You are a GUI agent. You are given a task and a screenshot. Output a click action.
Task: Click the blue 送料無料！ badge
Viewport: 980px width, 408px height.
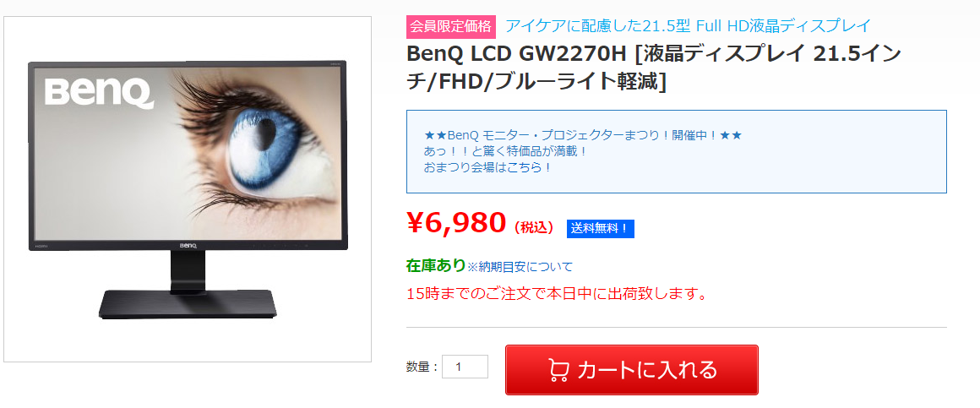click(600, 229)
